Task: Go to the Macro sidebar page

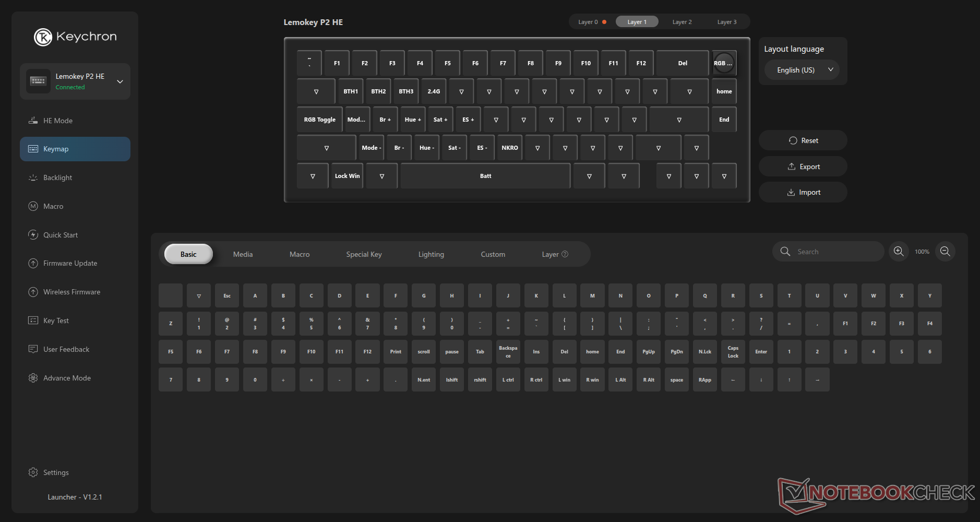Action: coord(53,206)
